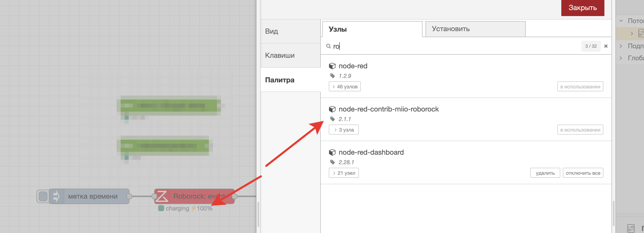Collapse the Поток section in sidebar
Screen dimensions: 644x233
pyautogui.click(x=621, y=21)
